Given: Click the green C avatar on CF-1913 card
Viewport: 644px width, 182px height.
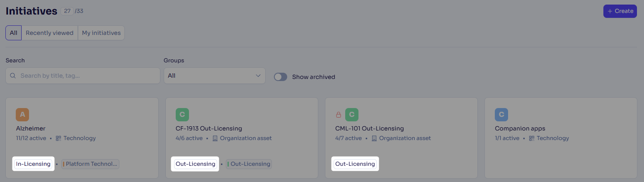Looking at the screenshot, I should (x=182, y=115).
